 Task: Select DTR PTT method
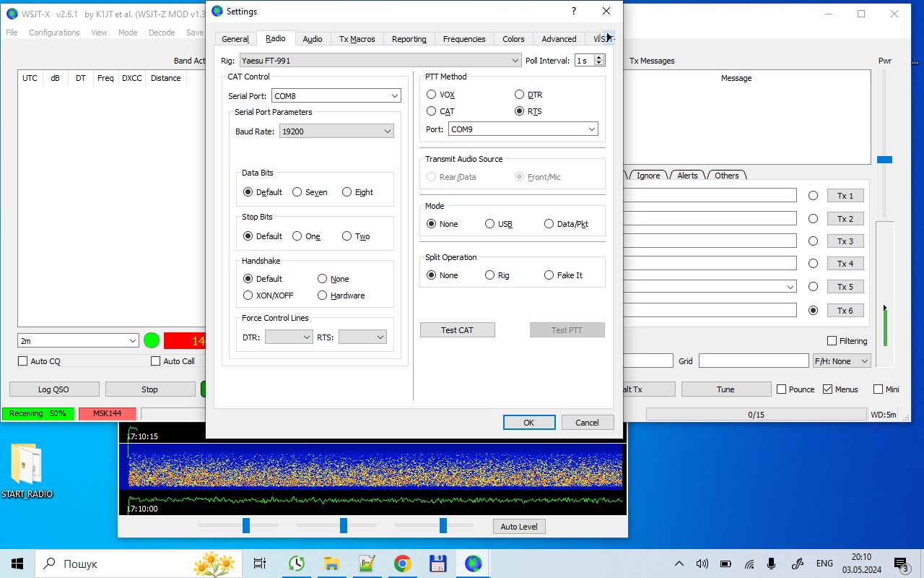click(528, 95)
